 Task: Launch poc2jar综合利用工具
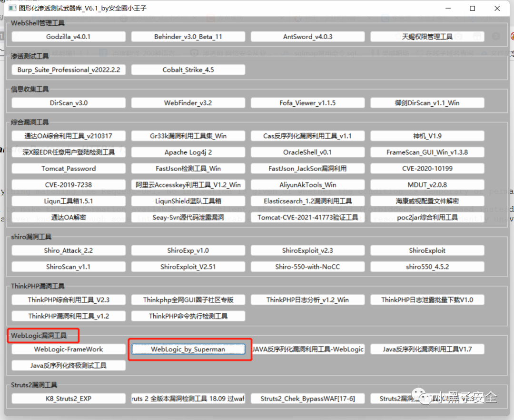coord(427,217)
